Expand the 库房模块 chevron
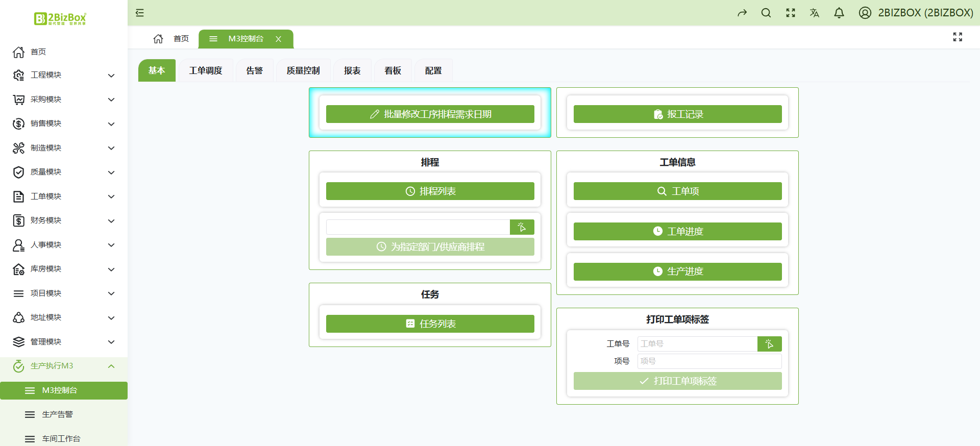980x446 pixels. (111, 269)
